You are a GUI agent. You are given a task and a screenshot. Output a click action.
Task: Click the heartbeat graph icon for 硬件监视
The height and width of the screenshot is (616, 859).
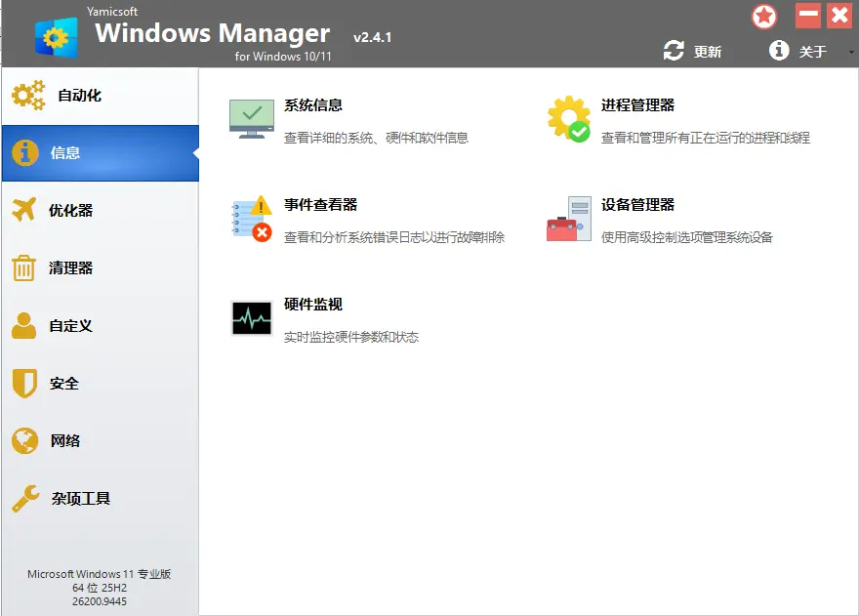click(x=252, y=318)
